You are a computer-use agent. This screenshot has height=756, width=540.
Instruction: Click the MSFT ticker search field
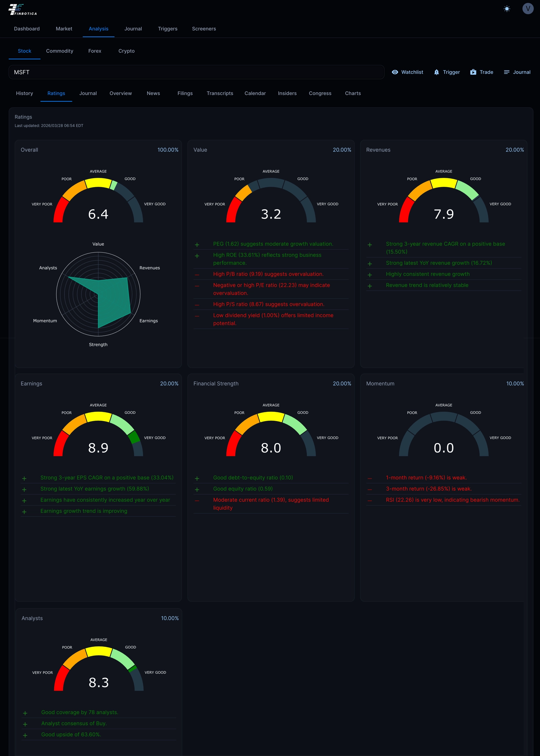(196, 72)
